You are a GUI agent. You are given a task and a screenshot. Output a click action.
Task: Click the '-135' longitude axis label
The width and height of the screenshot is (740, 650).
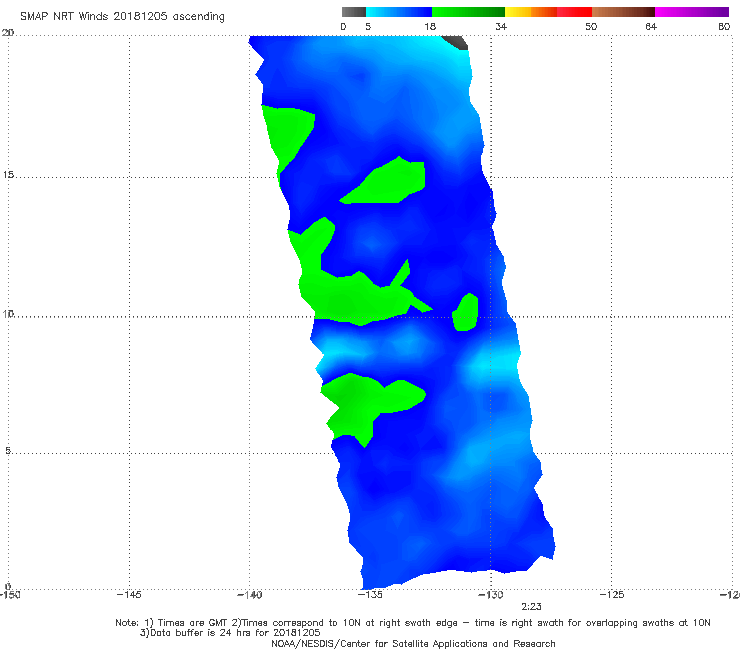(x=370, y=594)
